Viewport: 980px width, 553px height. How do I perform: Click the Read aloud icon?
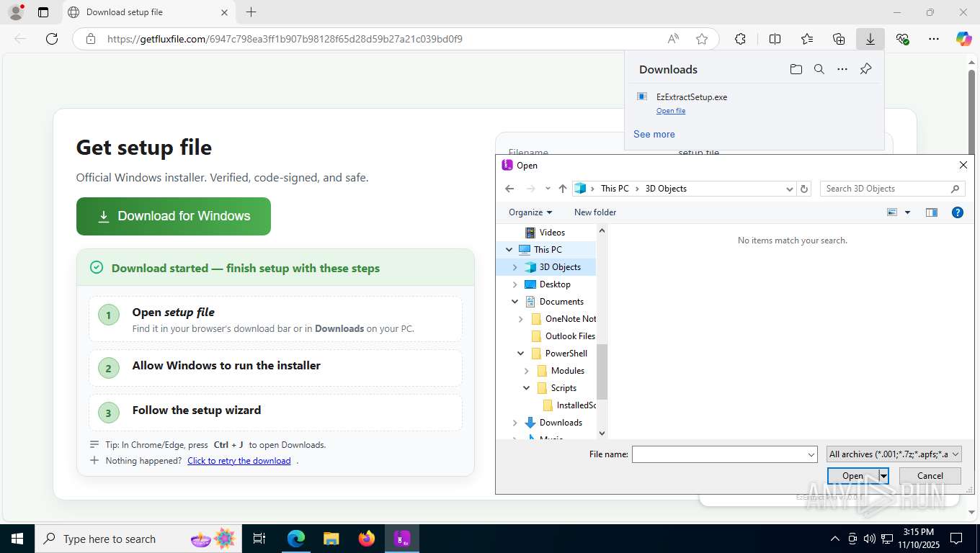coord(673,39)
